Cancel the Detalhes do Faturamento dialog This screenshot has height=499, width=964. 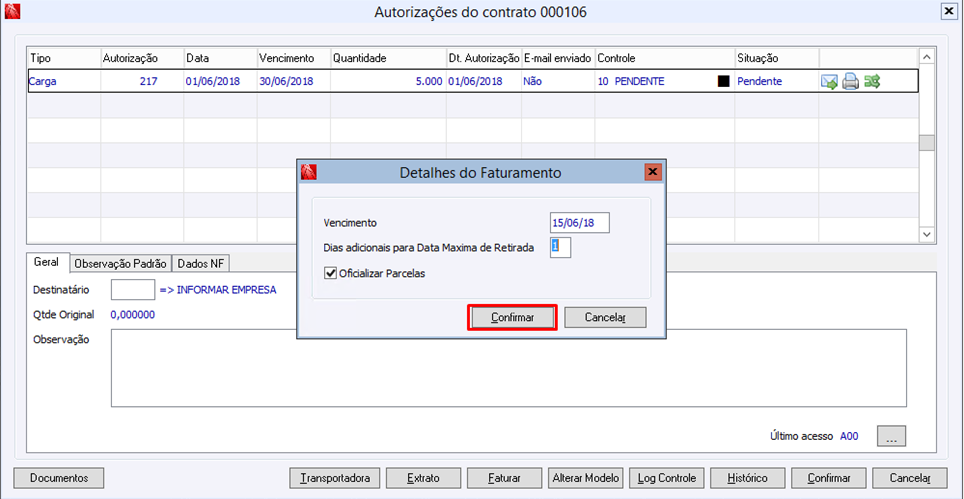pyautogui.click(x=605, y=318)
